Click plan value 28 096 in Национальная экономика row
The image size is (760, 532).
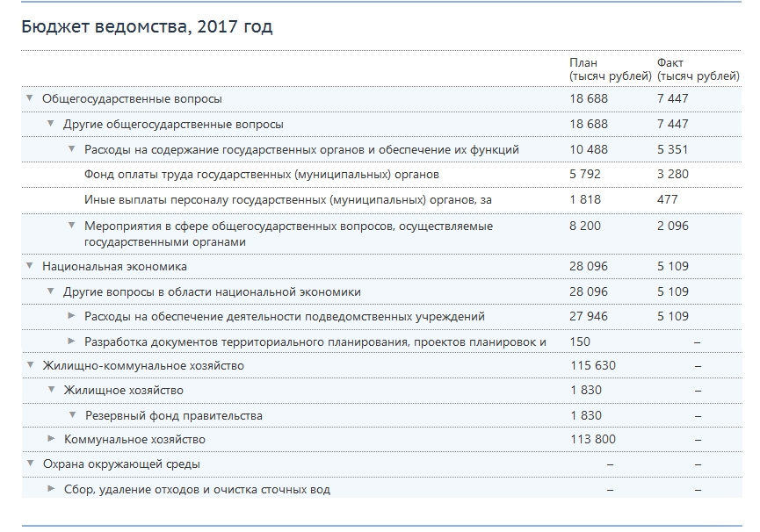tap(589, 266)
